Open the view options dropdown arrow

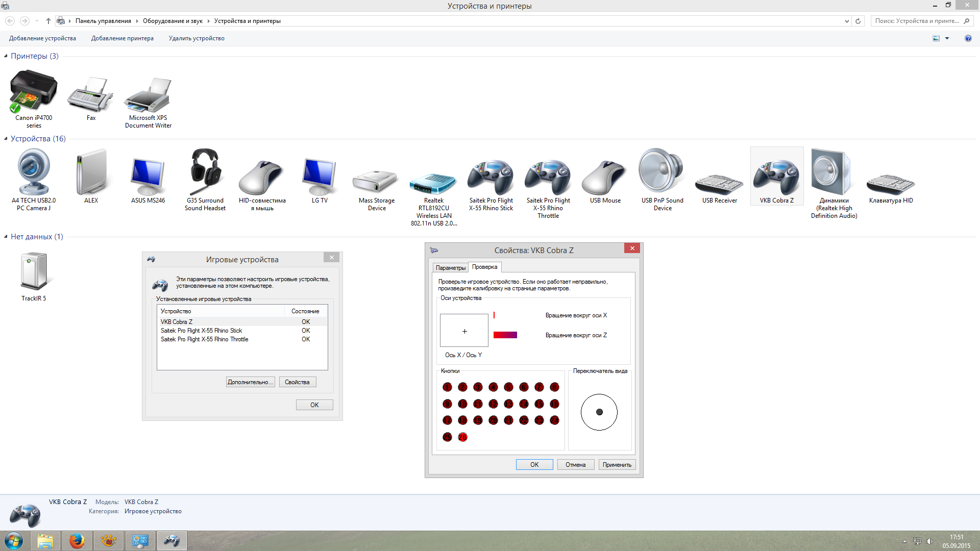(x=947, y=38)
